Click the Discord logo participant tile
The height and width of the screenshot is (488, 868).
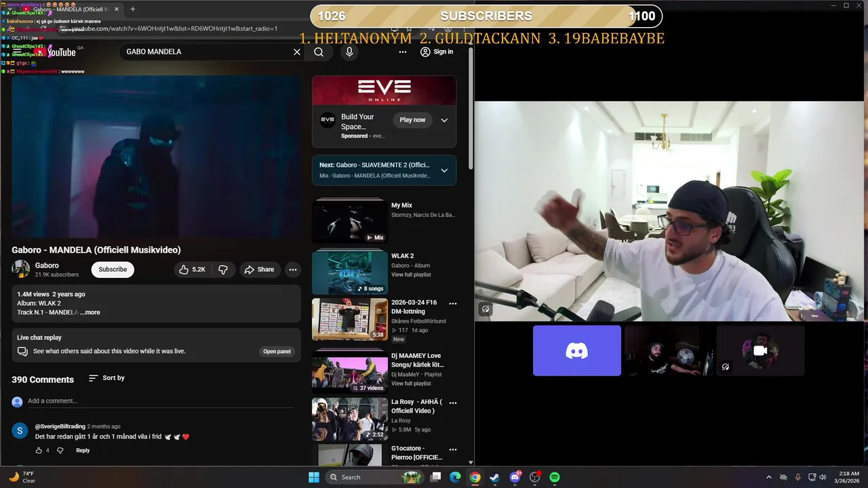pyautogui.click(x=577, y=350)
